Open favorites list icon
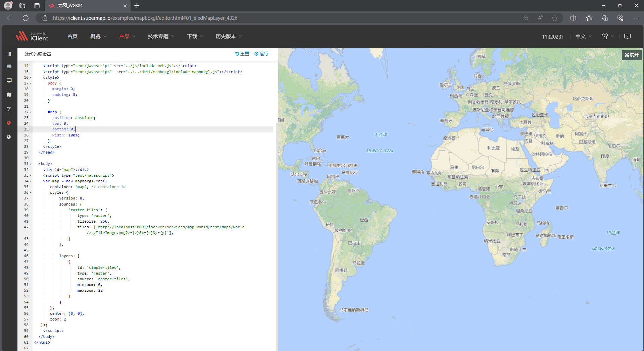This screenshot has width=644, height=351. [x=589, y=18]
